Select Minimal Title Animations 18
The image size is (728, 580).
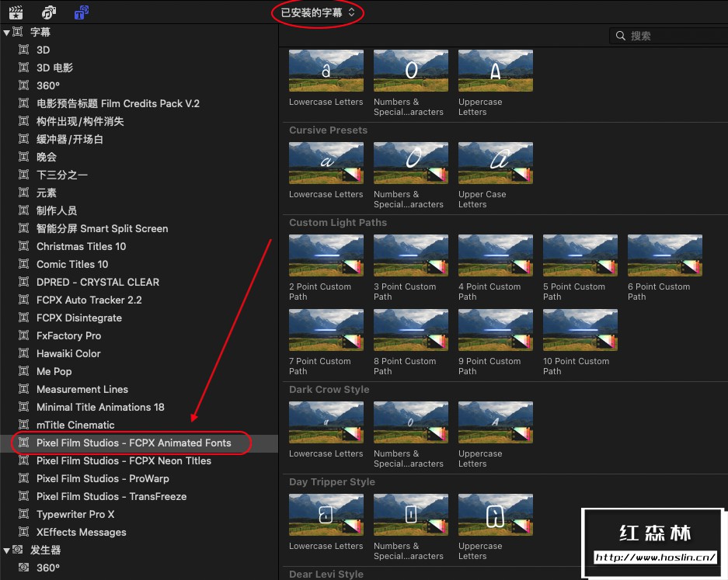coord(100,407)
